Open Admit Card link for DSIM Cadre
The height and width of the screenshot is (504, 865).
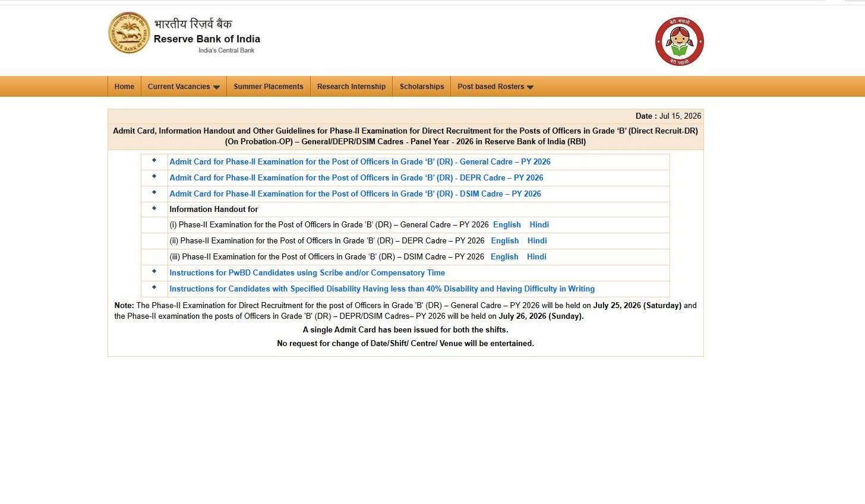pyautogui.click(x=355, y=194)
